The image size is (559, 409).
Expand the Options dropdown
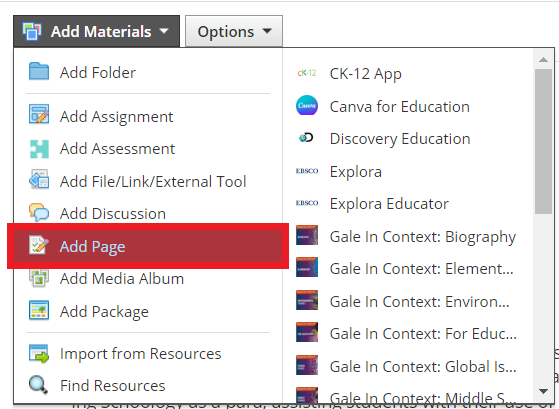point(234,31)
